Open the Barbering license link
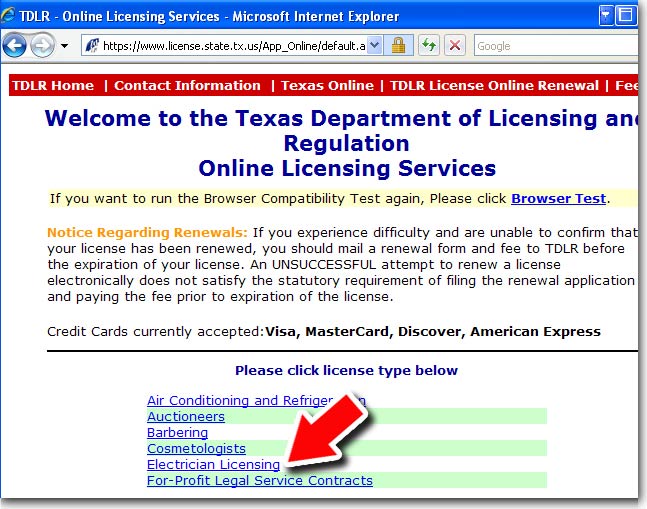The image size is (647, 509). (x=177, y=433)
